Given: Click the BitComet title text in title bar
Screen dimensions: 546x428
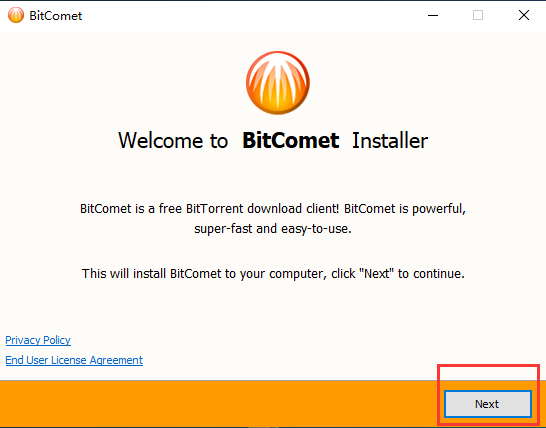Looking at the screenshot, I should (56, 16).
